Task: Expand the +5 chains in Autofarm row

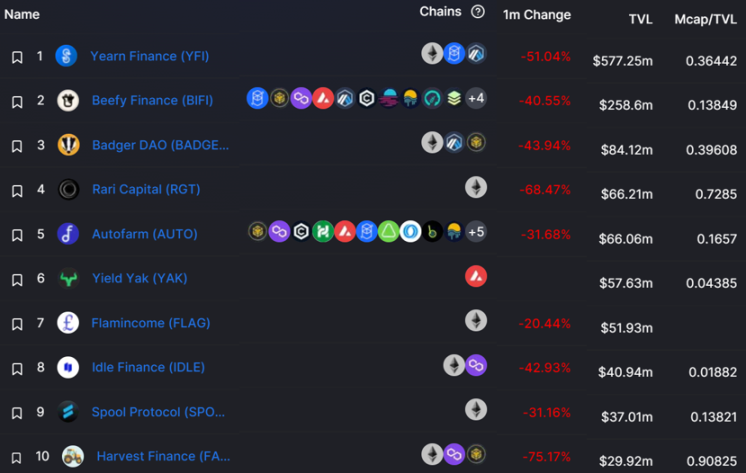Action: (476, 232)
